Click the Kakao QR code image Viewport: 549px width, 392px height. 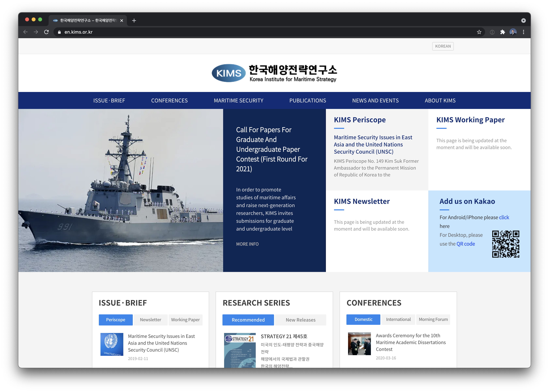506,244
